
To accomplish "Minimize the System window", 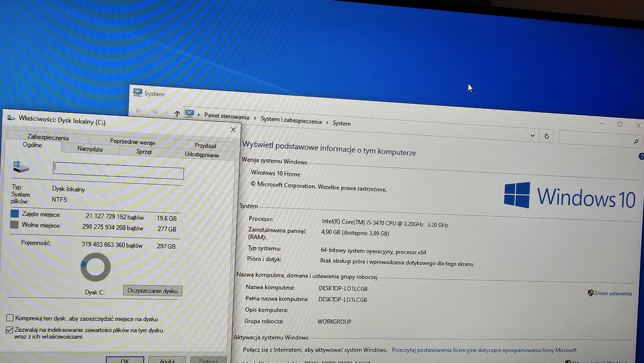I will 601,123.
